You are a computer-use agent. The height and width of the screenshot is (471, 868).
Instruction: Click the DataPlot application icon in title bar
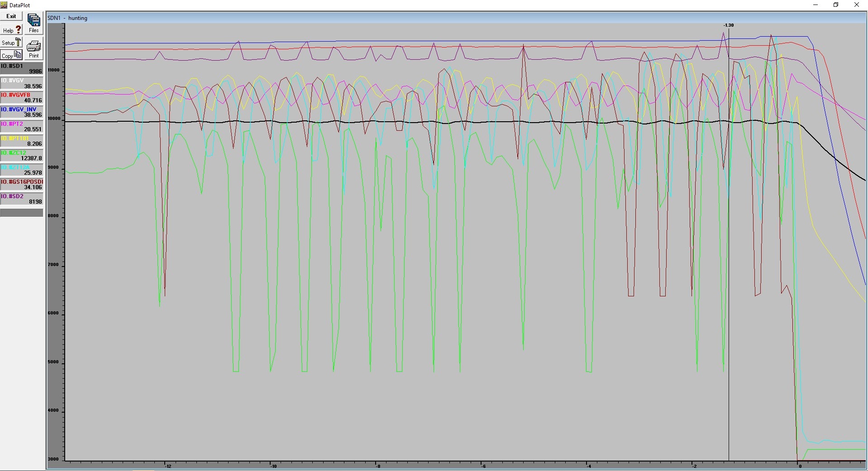(x=4, y=5)
